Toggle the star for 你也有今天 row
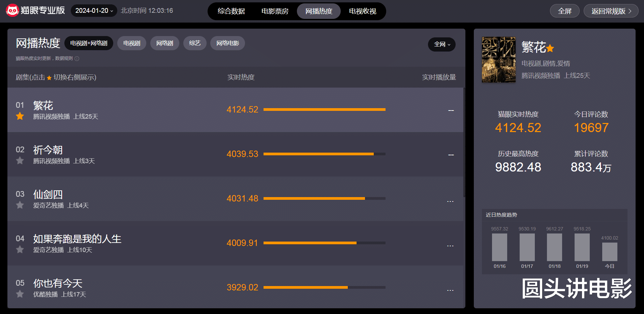 point(20,294)
